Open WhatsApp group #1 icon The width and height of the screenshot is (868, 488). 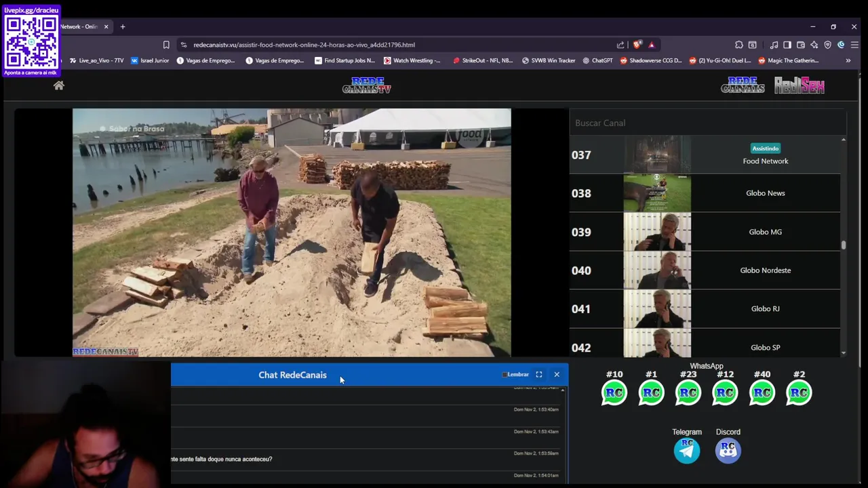651,392
